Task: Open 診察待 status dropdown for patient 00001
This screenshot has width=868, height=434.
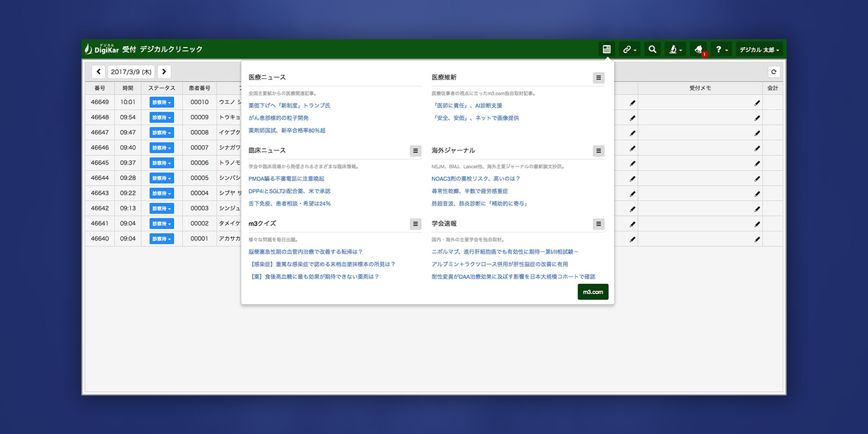Action: pyautogui.click(x=162, y=239)
